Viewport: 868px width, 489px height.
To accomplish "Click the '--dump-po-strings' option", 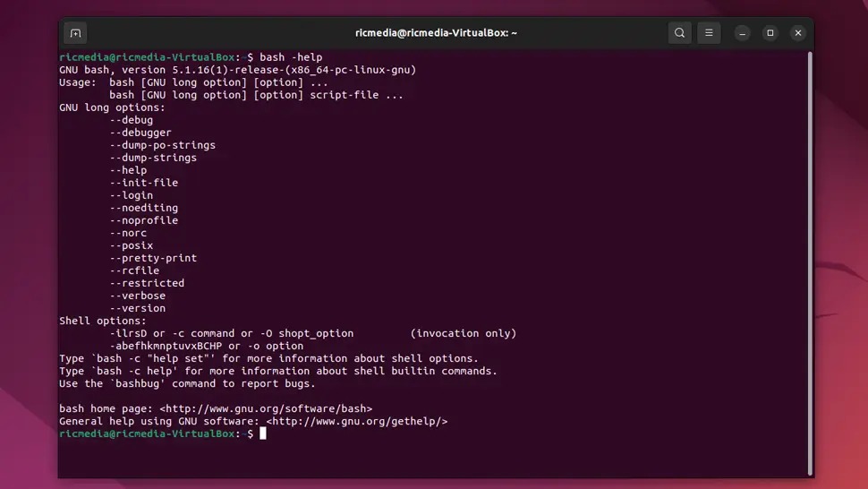I will 163,145.
